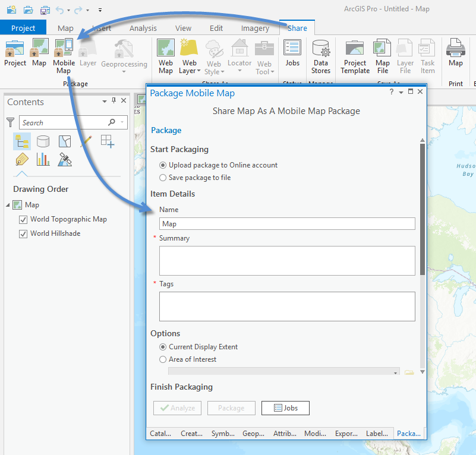The height and width of the screenshot is (455, 476).
Task: Open Data Stores manager icon
Action: click(321, 48)
